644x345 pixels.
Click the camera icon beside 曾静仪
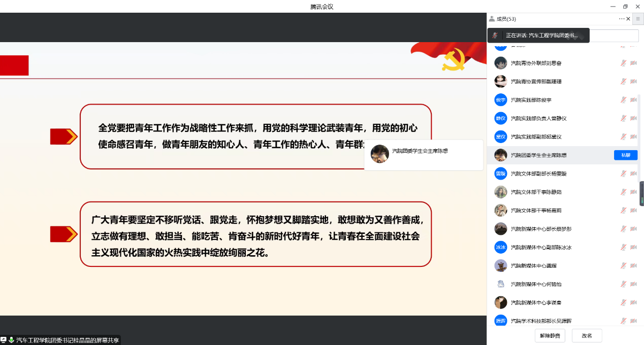[x=633, y=119]
